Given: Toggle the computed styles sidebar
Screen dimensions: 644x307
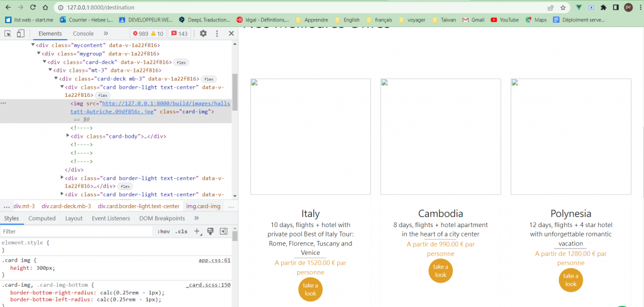Looking at the screenshot, I should point(224,232).
